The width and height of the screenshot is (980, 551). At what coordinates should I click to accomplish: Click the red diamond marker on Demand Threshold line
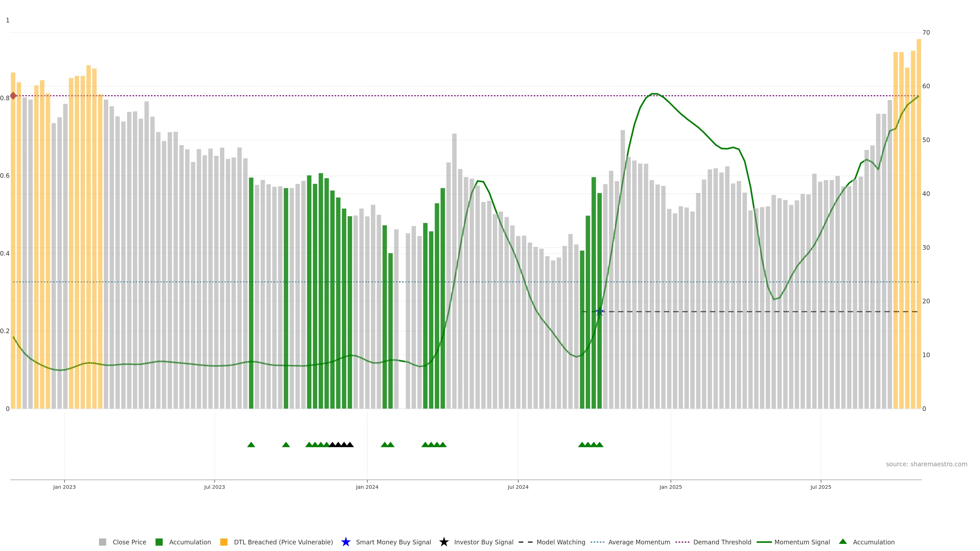[13, 96]
